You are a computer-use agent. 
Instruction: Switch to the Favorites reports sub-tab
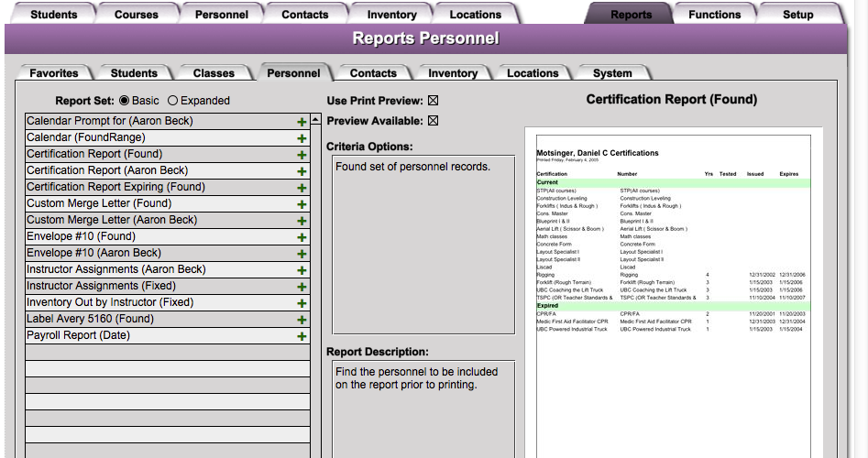[54, 73]
